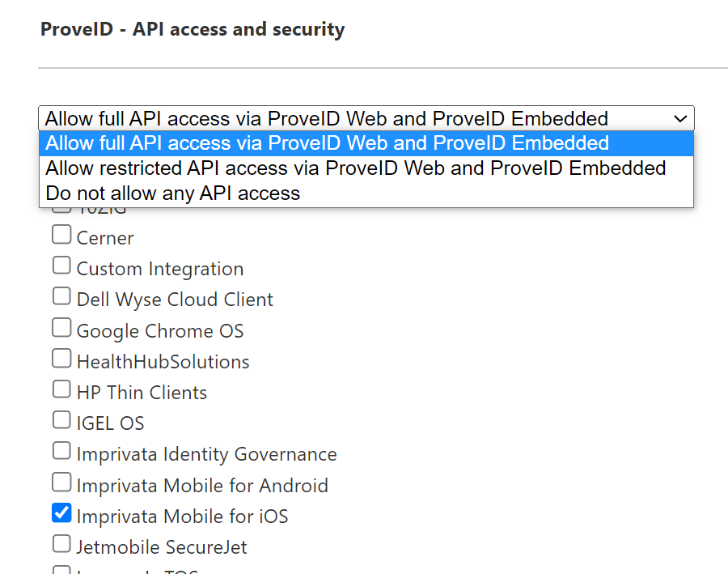Screen dimensions: 728x574
Task: Click the 'Imprivata Mobile for iOS' label
Action: (182, 516)
